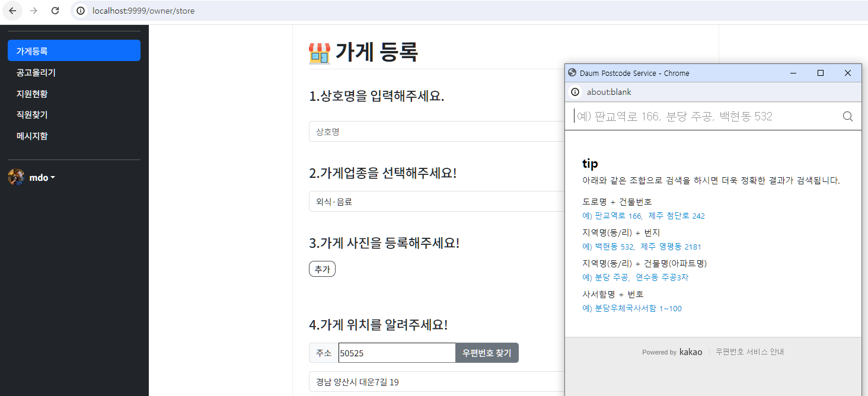Maximize the Daum Postcode Service window
Screen dimensions: 868x396
click(x=821, y=73)
